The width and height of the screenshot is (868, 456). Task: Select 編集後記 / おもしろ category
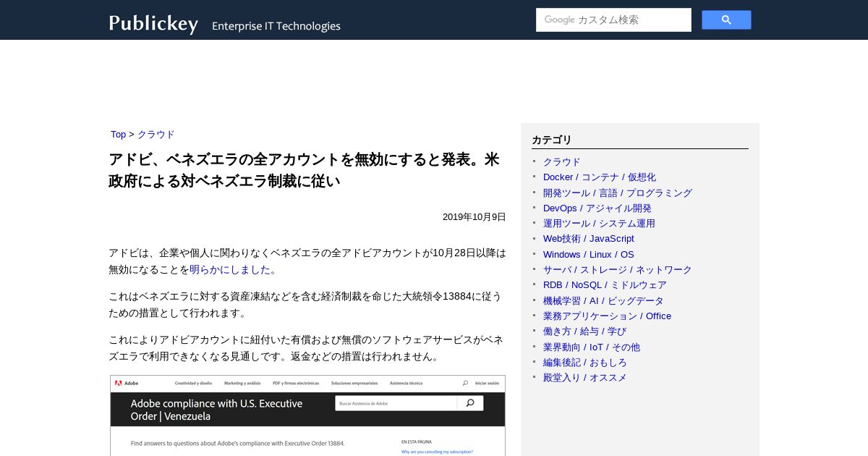coord(585,362)
